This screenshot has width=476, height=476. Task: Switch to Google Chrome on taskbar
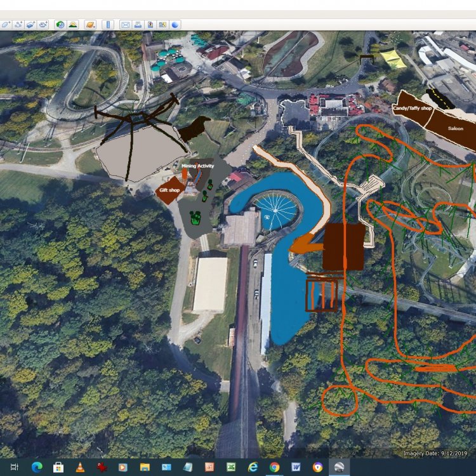coord(274,467)
